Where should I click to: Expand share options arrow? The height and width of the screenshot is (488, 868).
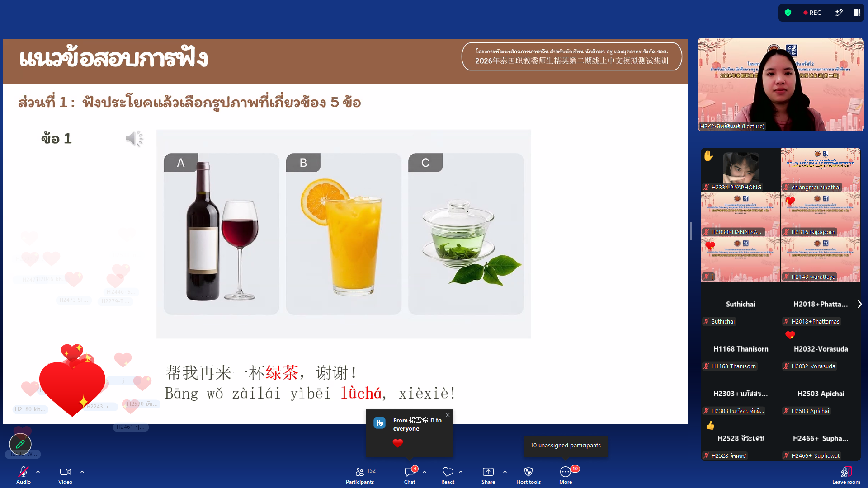(505, 472)
